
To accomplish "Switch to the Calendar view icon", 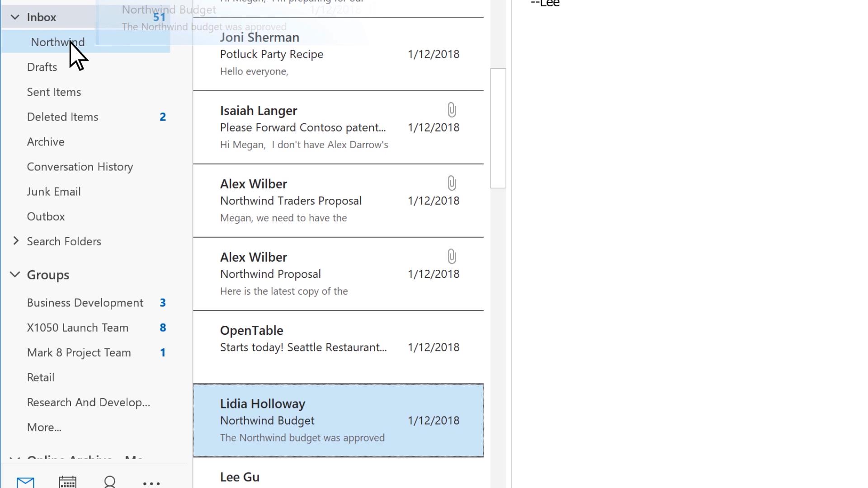I will (x=67, y=482).
